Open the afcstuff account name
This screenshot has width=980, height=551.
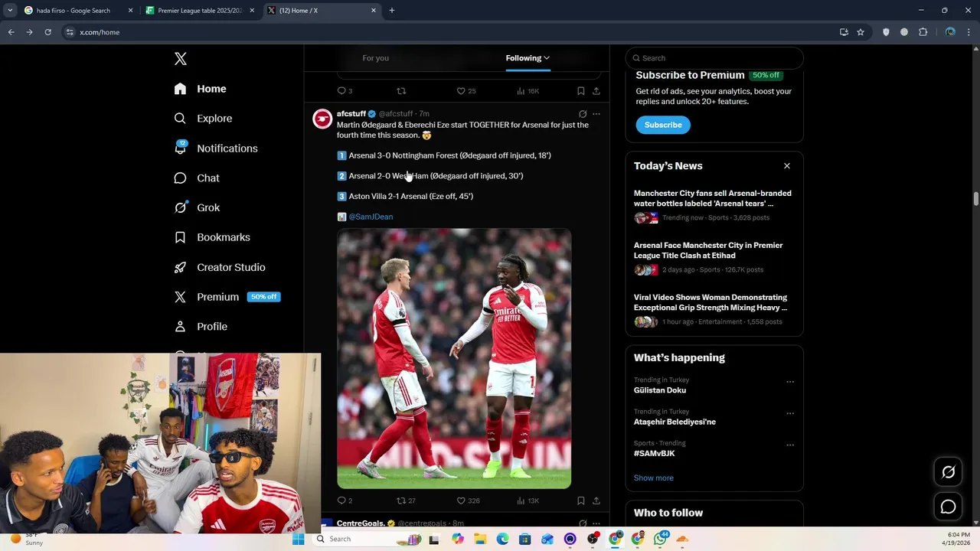point(351,114)
